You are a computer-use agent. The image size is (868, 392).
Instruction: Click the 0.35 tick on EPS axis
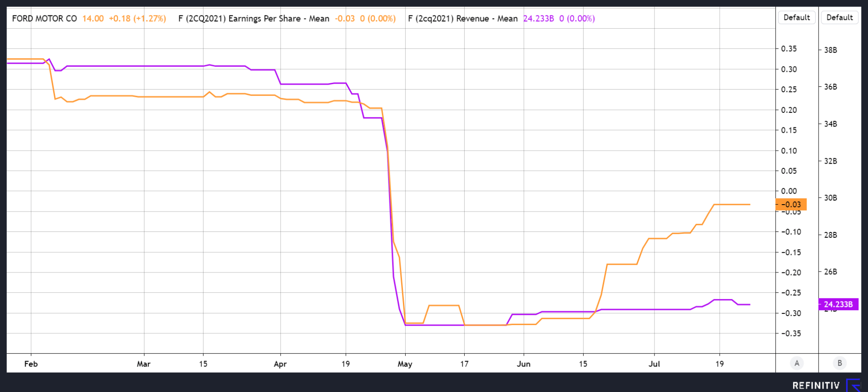[x=789, y=49]
